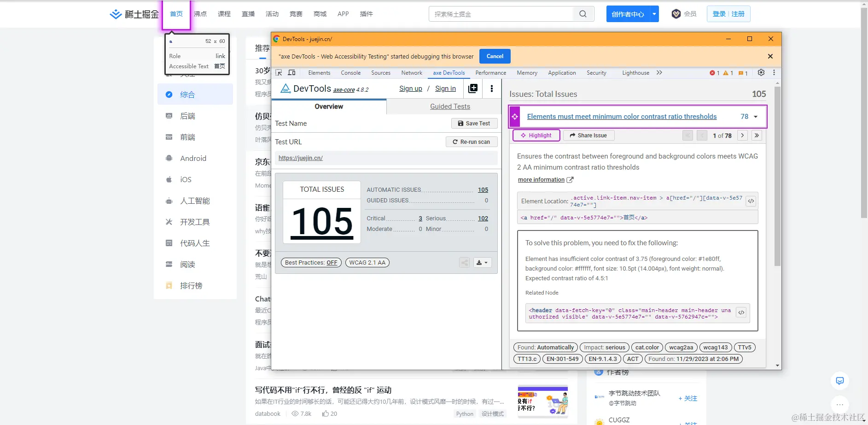This screenshot has height=425, width=868.
Task: Click the search magnifier icon on Juejin
Action: click(x=583, y=14)
